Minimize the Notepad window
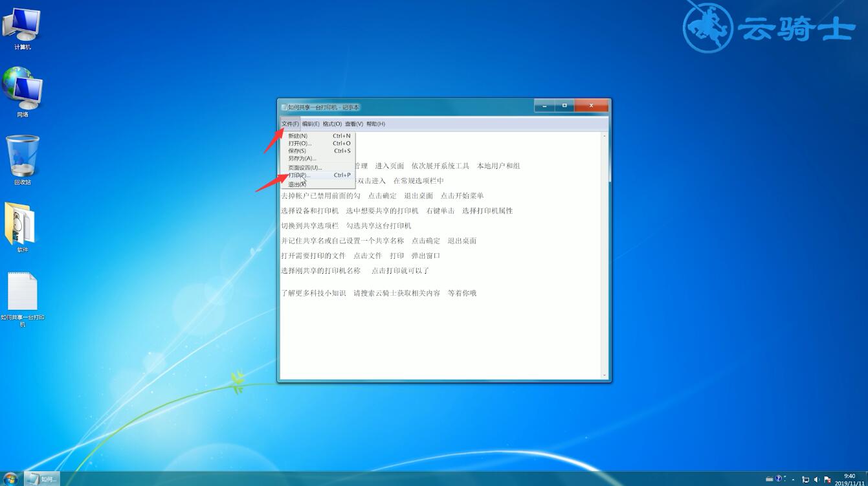This screenshot has width=868, height=486. [x=544, y=105]
